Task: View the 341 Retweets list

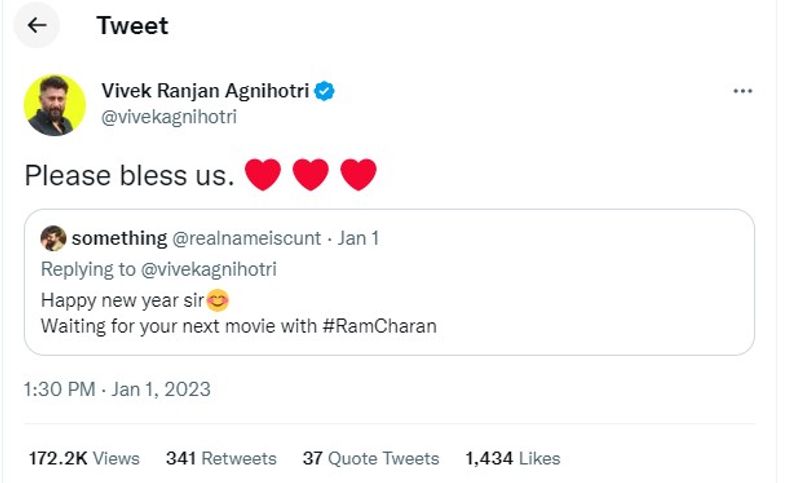Action: point(220,458)
